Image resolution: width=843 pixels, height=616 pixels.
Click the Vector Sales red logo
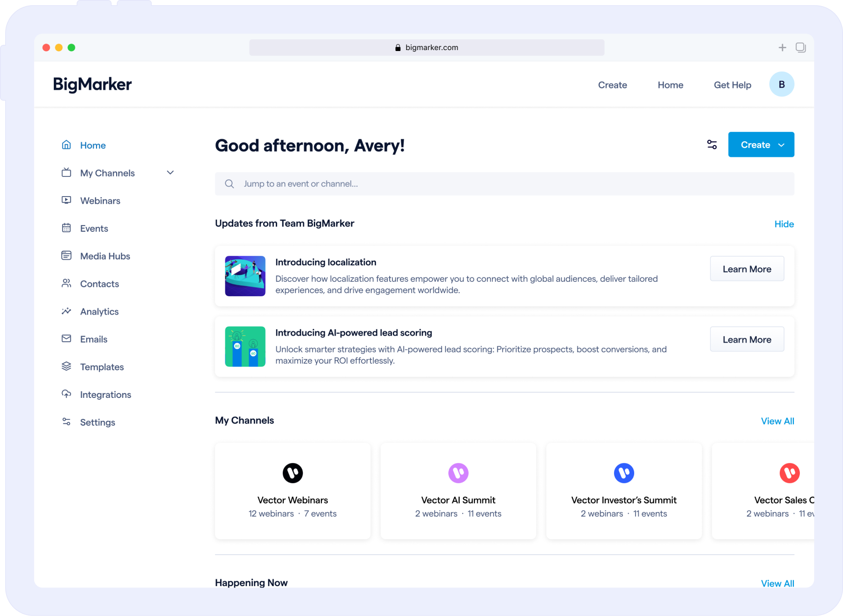pos(790,473)
